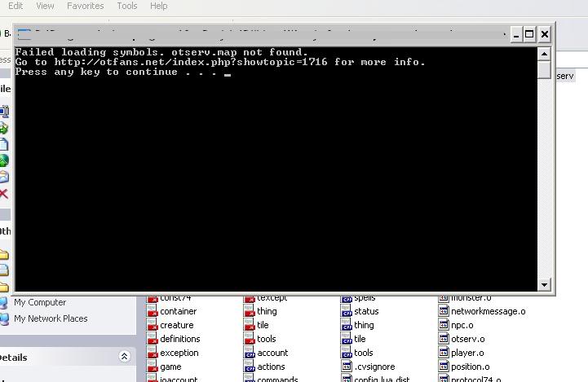
Task: Select the blue tools source file icon
Action: click(346, 353)
